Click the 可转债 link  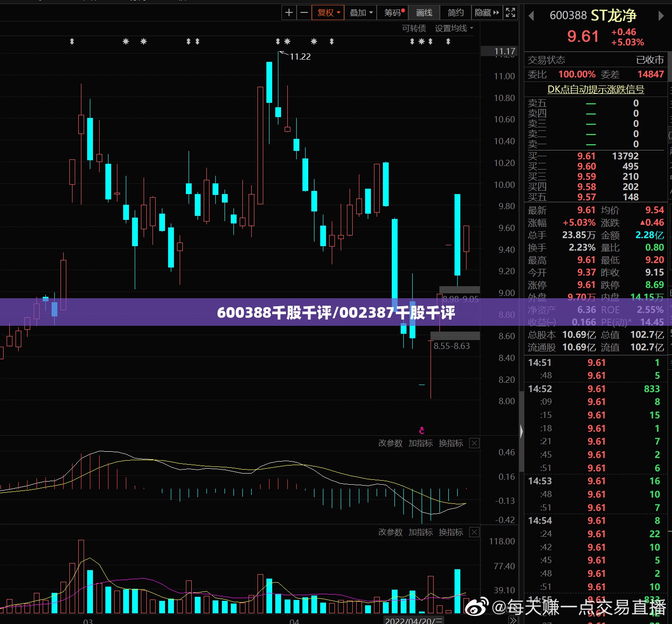pos(414,28)
